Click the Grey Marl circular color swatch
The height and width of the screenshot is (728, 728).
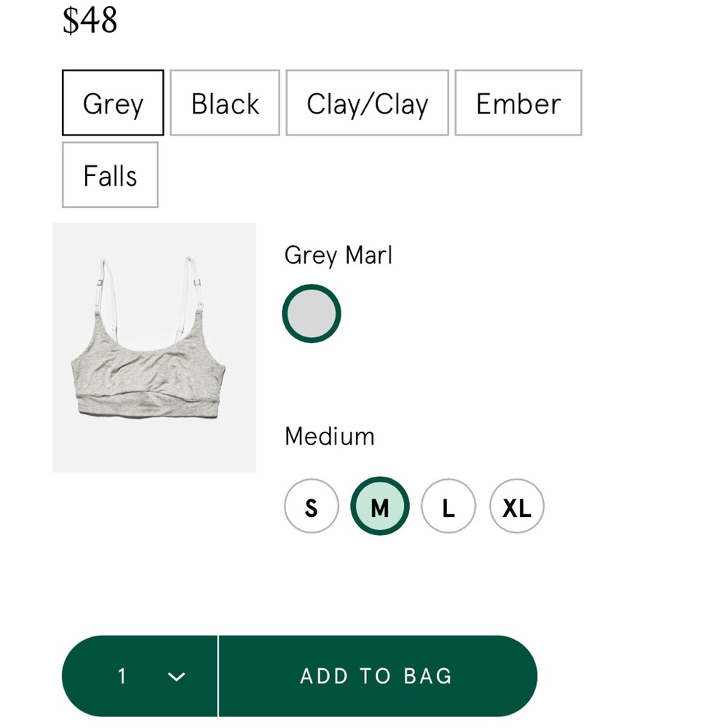[311, 313]
